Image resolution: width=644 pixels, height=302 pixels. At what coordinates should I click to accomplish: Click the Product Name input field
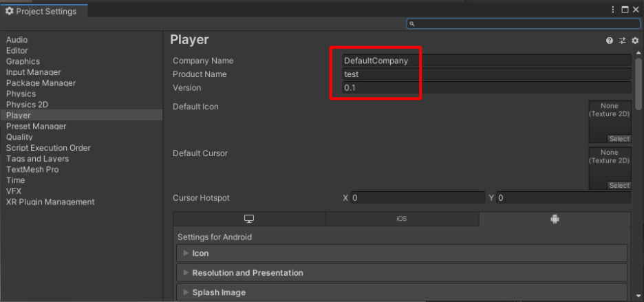click(486, 74)
